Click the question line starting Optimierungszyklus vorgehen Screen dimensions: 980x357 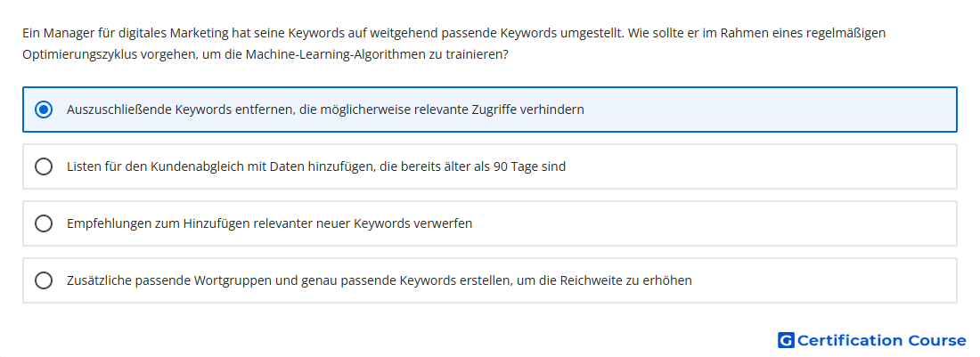[x=265, y=54]
